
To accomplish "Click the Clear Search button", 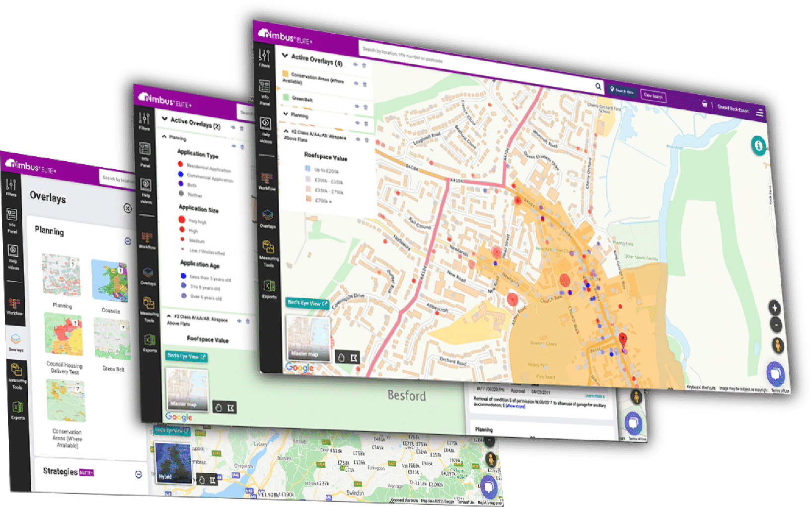I will (x=653, y=96).
